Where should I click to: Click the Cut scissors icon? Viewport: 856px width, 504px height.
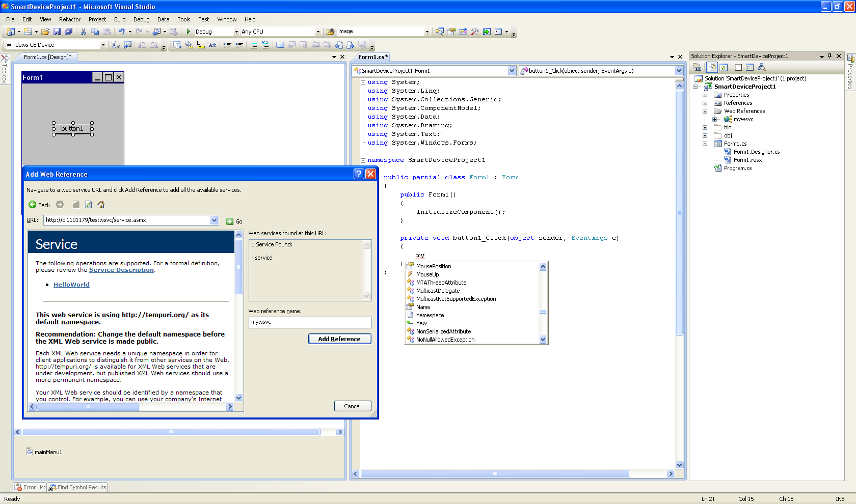coord(83,32)
